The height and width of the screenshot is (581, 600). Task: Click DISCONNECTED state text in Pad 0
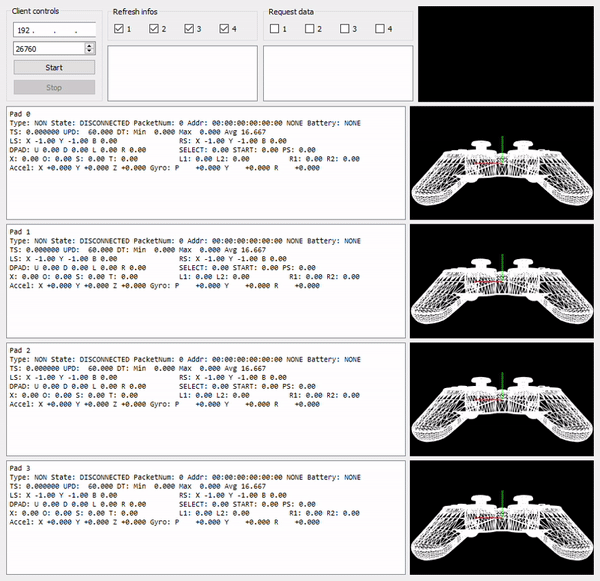[104, 123]
